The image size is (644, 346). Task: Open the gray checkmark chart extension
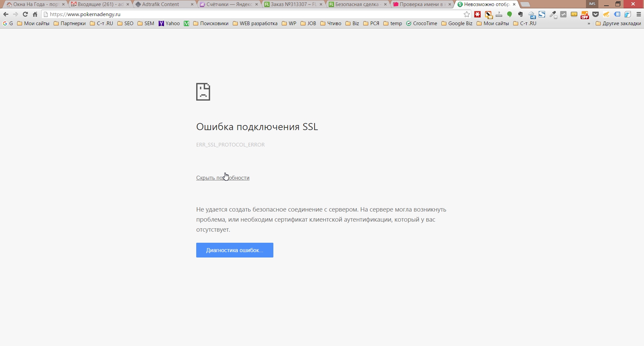(x=563, y=14)
